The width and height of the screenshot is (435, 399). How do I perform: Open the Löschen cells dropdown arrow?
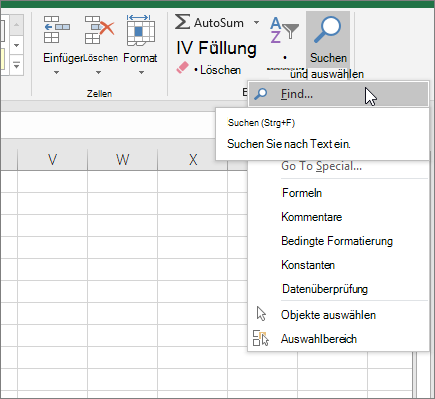98,72
